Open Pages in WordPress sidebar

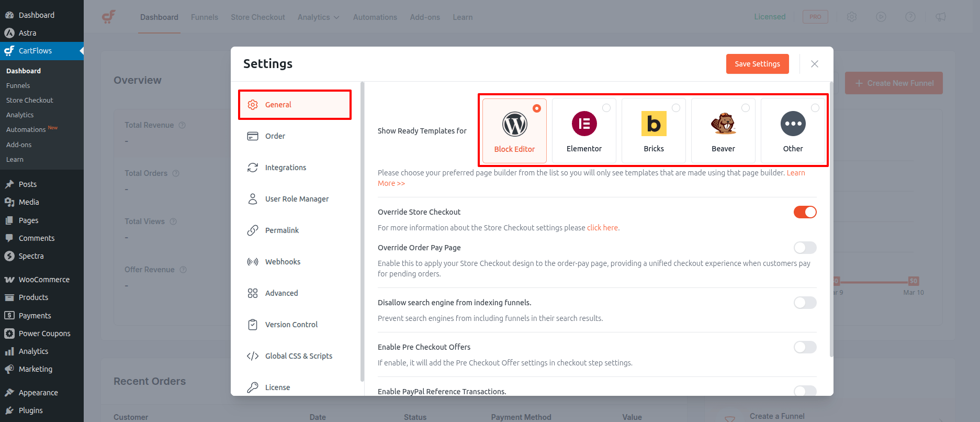pyautogui.click(x=42, y=220)
